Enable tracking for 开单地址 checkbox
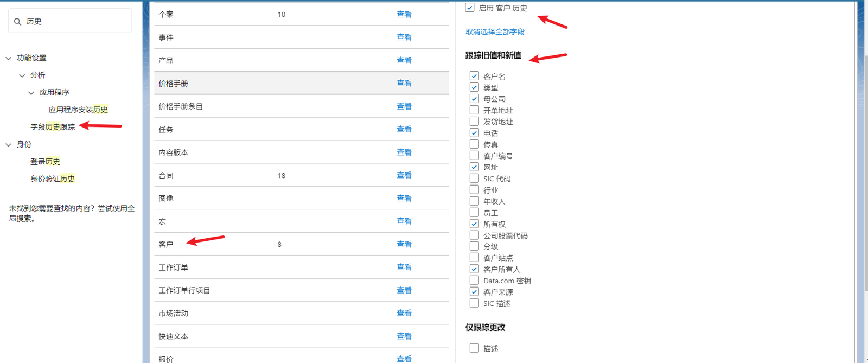 point(474,110)
